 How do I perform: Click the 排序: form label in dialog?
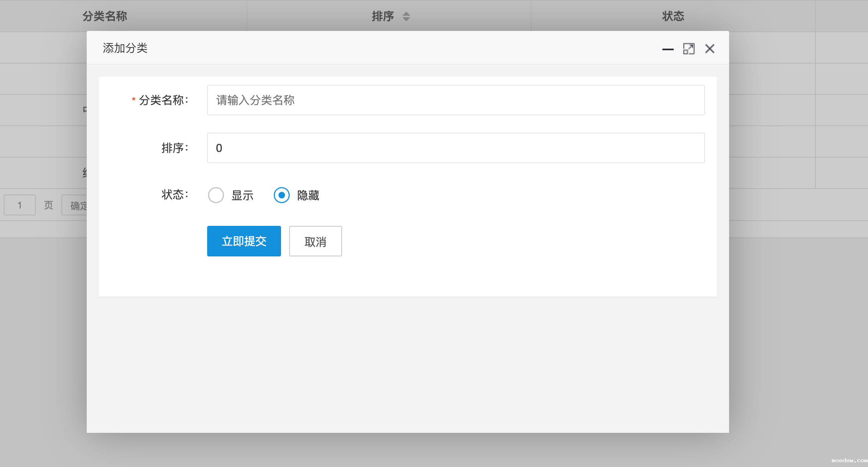point(175,148)
